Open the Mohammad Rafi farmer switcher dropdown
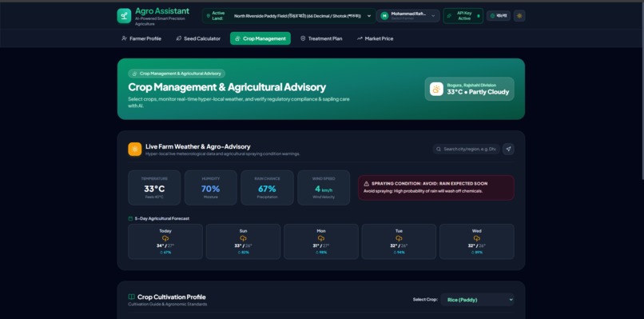The image size is (644, 319). 408,16
